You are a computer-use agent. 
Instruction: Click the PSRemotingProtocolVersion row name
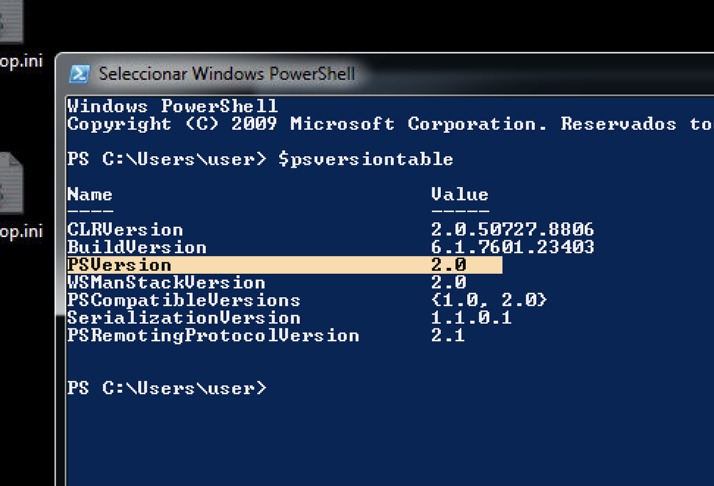click(213, 335)
